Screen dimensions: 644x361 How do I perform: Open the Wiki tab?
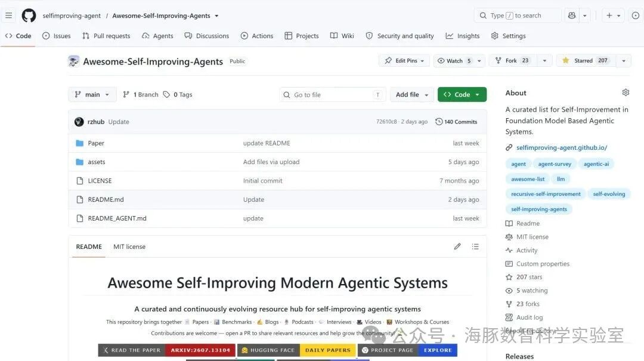[342, 36]
